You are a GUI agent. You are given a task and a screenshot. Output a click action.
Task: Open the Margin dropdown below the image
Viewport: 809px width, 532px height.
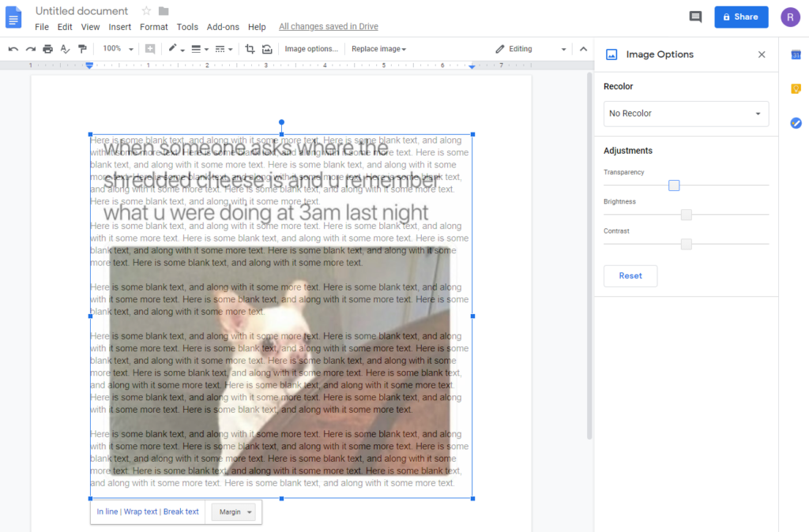[x=234, y=511]
